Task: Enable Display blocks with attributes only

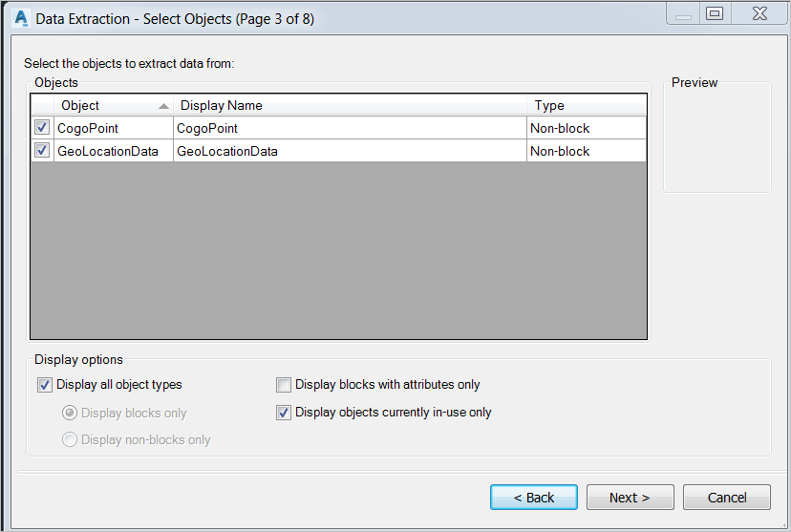Action: click(284, 385)
